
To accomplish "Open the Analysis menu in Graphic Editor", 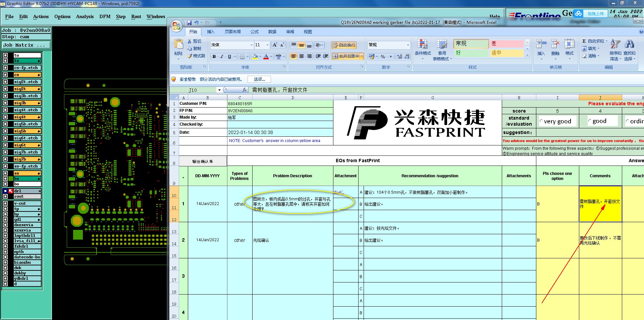I will [x=85, y=16].
